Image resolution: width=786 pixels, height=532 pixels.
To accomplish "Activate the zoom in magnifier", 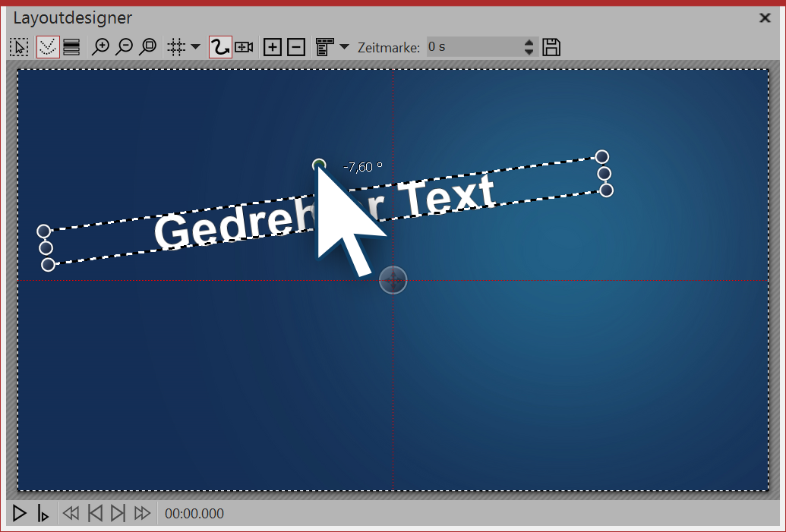I will (101, 46).
